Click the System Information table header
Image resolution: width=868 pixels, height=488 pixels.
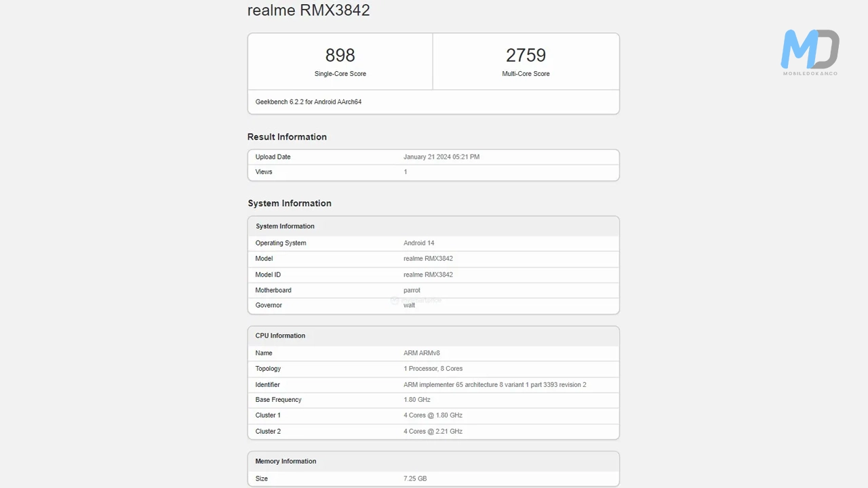pos(285,226)
